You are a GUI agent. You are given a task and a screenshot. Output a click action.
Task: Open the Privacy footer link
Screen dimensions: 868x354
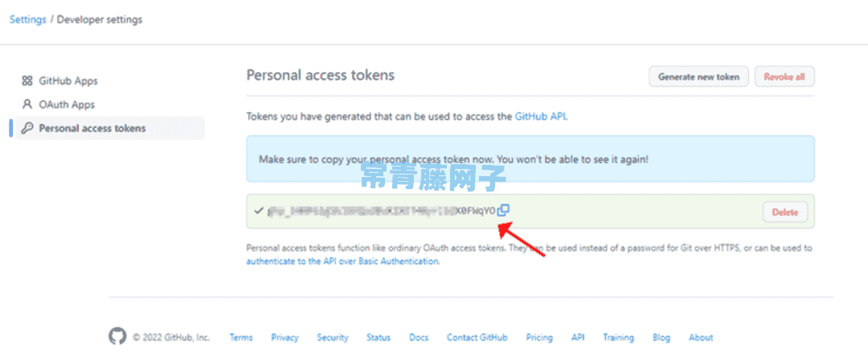[285, 337]
